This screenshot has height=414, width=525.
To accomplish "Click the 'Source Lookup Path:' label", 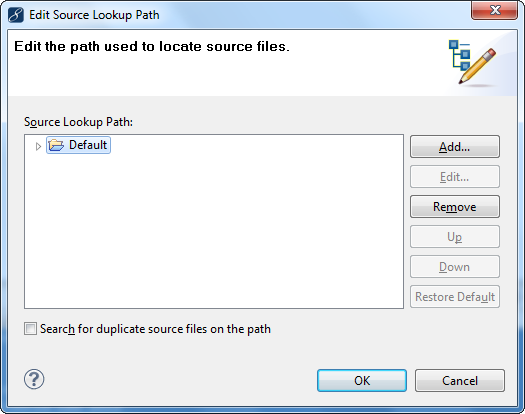I will pos(78,122).
